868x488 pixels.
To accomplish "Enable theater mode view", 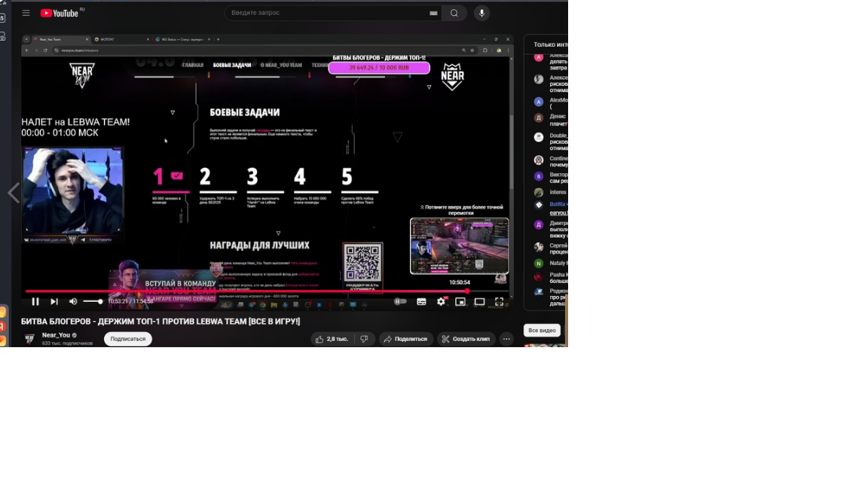I will (x=479, y=301).
